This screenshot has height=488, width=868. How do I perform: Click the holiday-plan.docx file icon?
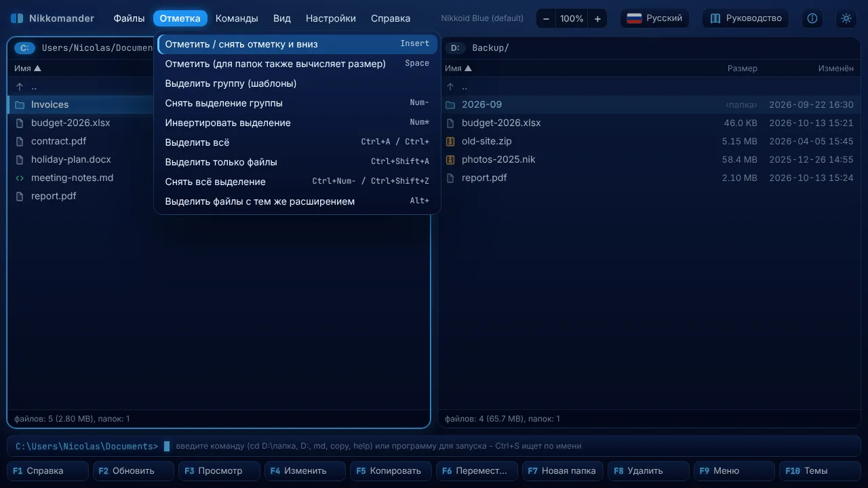pos(20,159)
